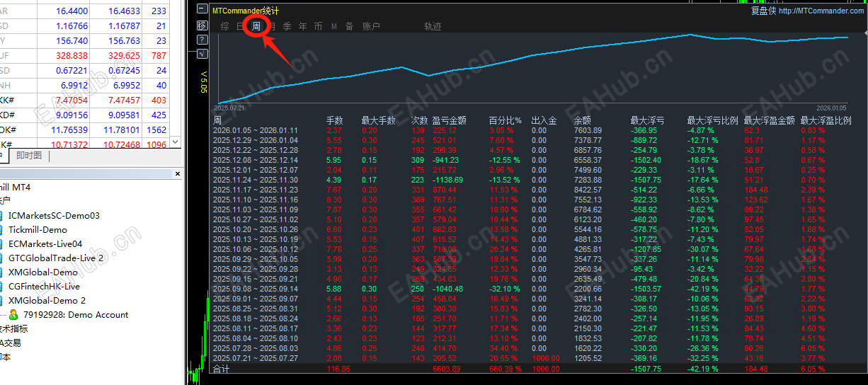
Task: Click balance value 7603.89
Action: tap(588, 130)
